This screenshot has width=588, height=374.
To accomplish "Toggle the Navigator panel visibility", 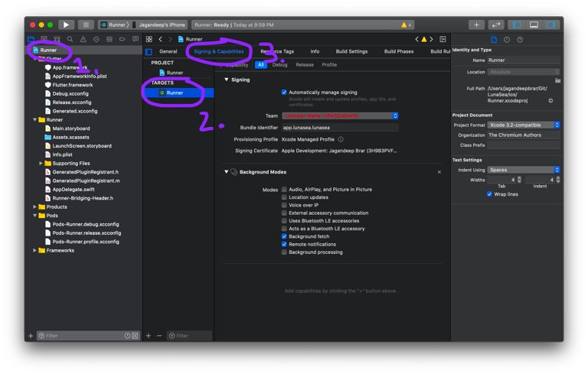I will click(x=517, y=24).
